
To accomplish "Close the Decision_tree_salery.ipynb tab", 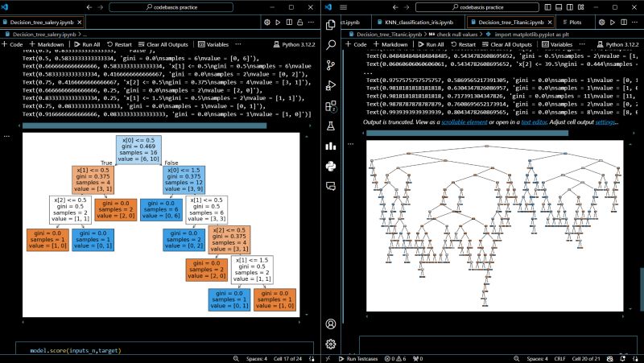I will tap(80, 23).
